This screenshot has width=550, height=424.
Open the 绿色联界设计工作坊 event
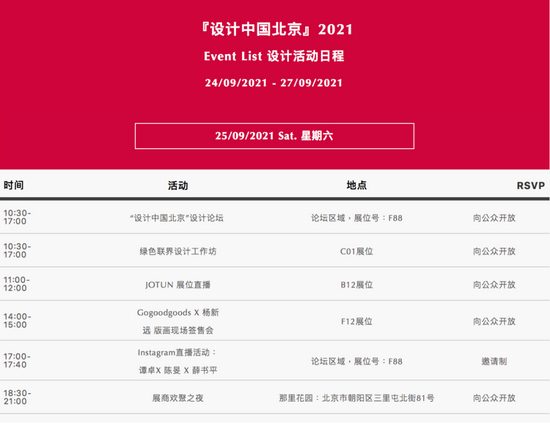(178, 251)
